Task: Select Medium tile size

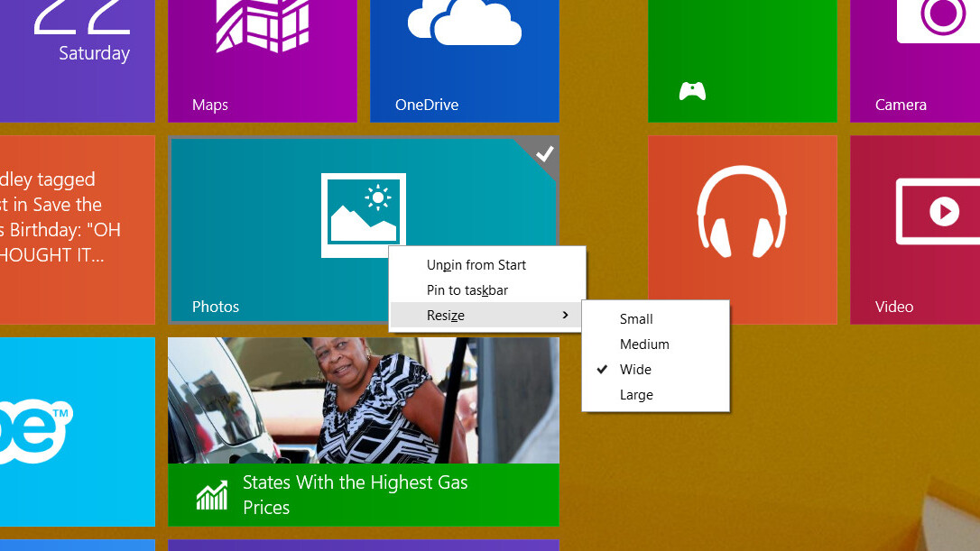Action: click(644, 344)
